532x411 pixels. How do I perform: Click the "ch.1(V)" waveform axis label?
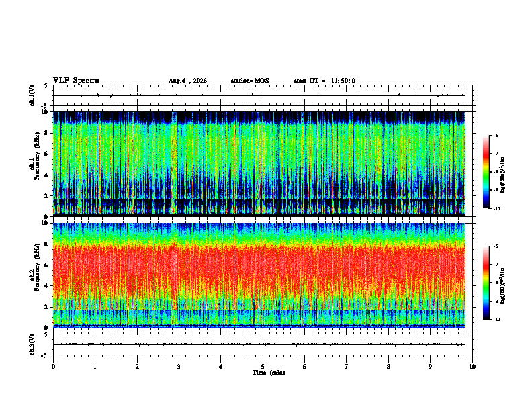(x=32, y=95)
